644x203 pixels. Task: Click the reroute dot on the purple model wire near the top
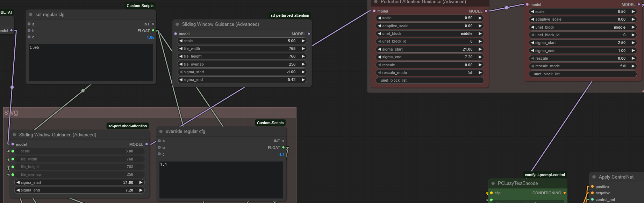[x=507, y=8]
